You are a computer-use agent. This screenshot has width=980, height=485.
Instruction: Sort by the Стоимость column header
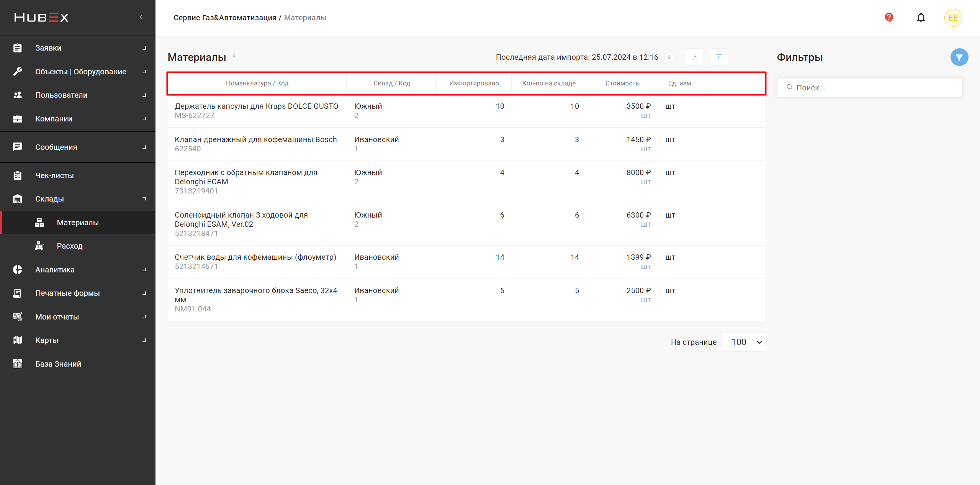[622, 83]
